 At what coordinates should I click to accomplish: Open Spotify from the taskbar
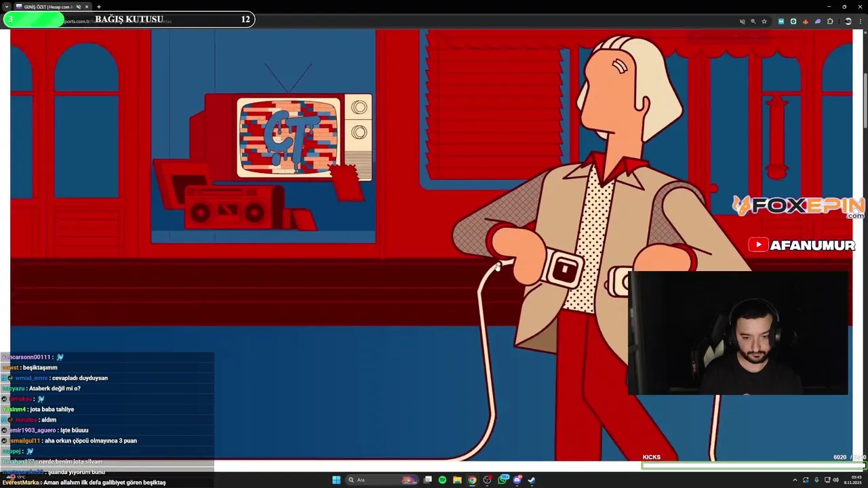click(442, 480)
